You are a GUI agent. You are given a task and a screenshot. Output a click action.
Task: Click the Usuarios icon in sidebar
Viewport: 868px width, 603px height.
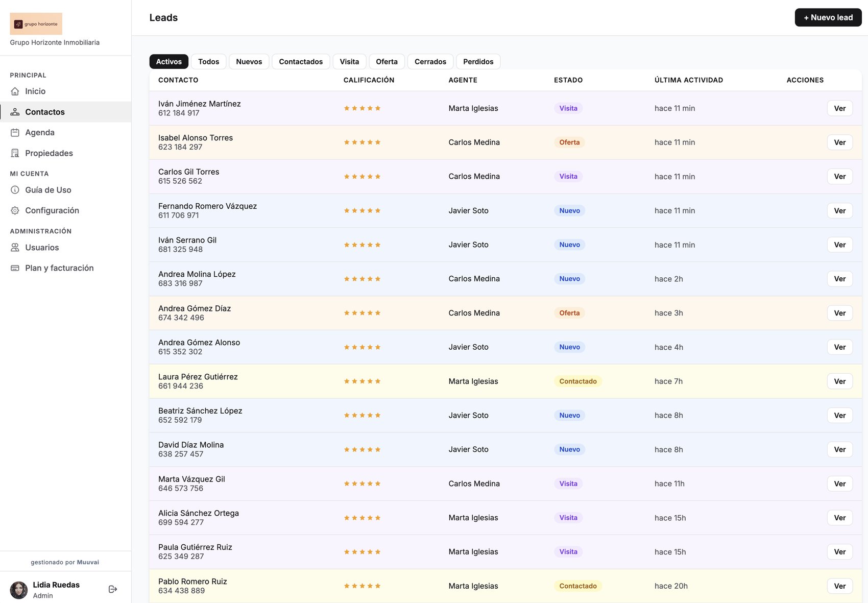15,248
